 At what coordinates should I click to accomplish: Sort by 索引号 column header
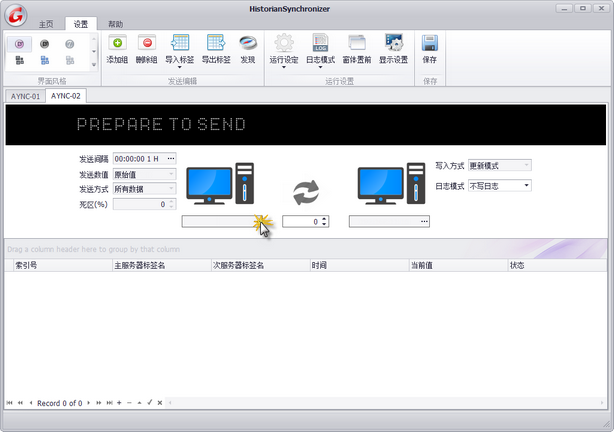coord(63,265)
